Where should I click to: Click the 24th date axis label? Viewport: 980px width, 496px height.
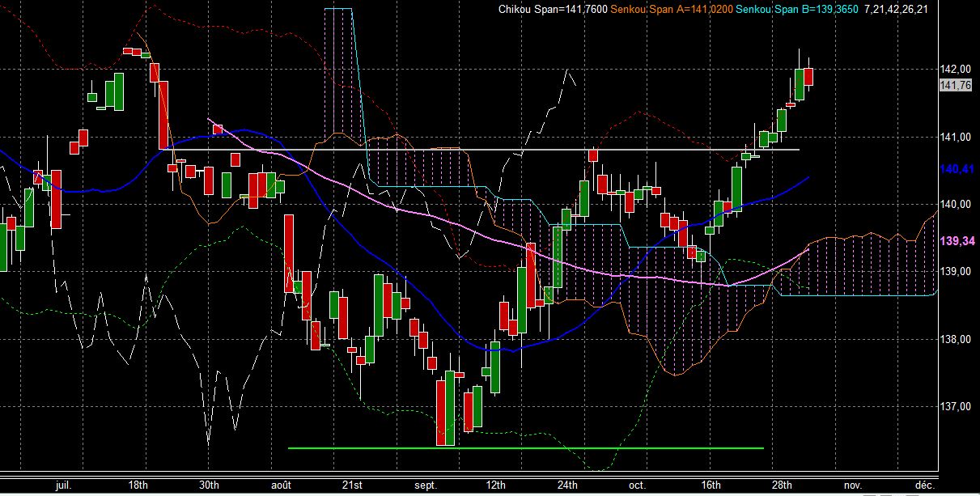(567, 485)
